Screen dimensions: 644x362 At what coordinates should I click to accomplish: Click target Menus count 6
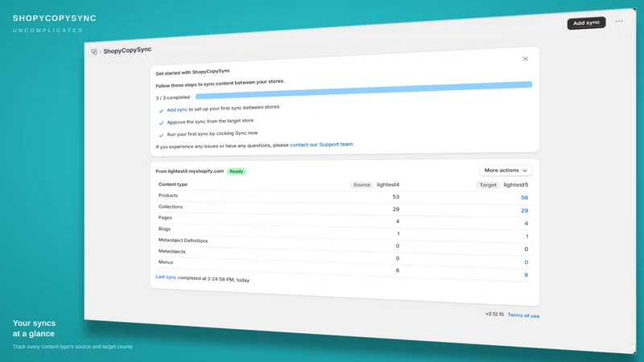[x=526, y=275]
